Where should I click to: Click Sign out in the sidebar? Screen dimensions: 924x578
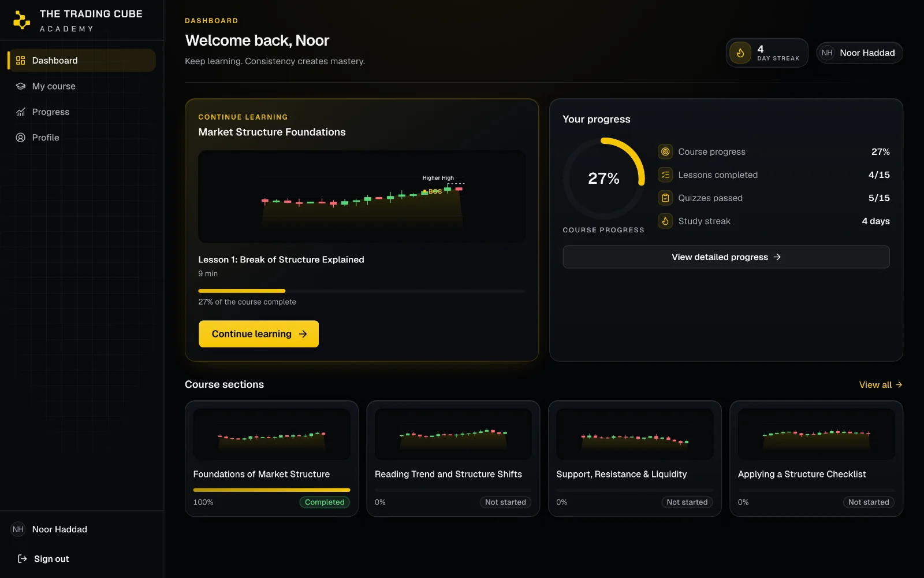pos(43,559)
